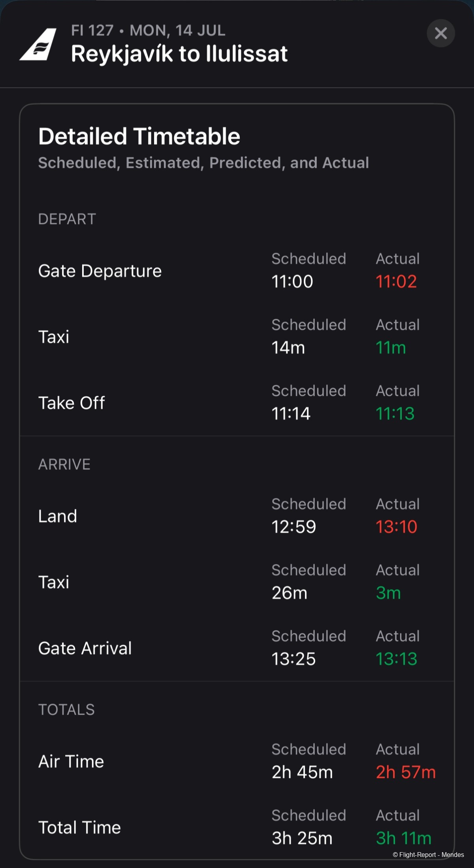Screen dimensions: 474x868
Task: Select actual take off time 11:13
Action: tap(395, 414)
